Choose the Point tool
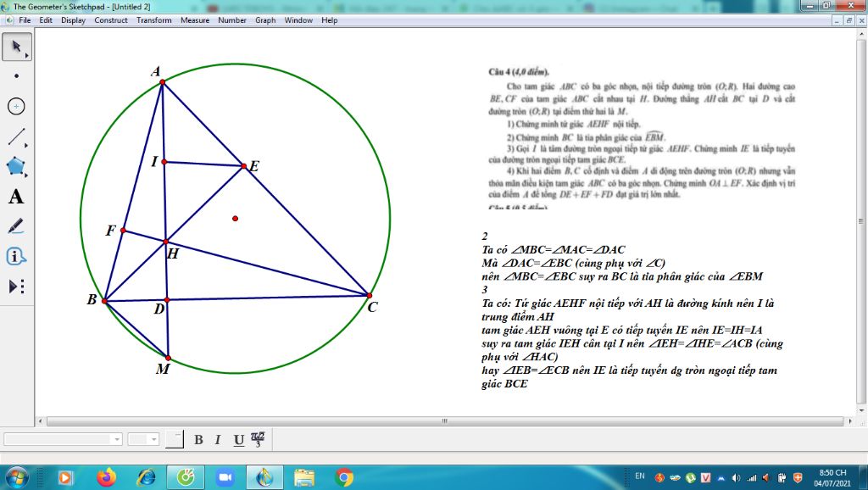Screen dimensions: 868x490 (x=17, y=75)
